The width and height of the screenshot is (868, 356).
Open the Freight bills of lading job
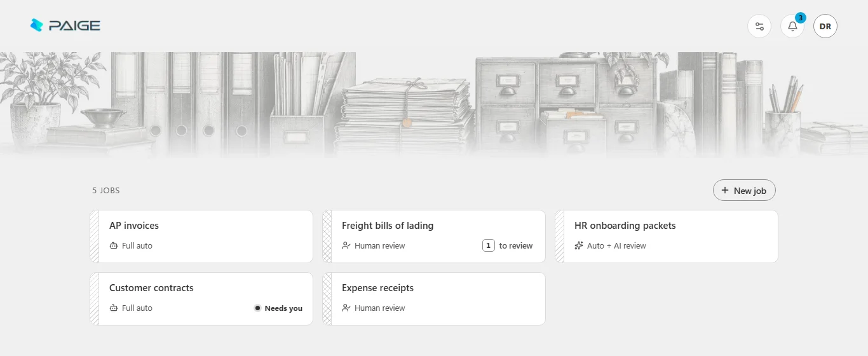tap(434, 236)
